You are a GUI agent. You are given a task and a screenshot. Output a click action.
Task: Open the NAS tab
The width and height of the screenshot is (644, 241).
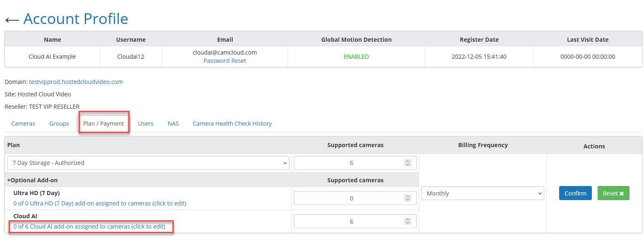pyautogui.click(x=173, y=124)
